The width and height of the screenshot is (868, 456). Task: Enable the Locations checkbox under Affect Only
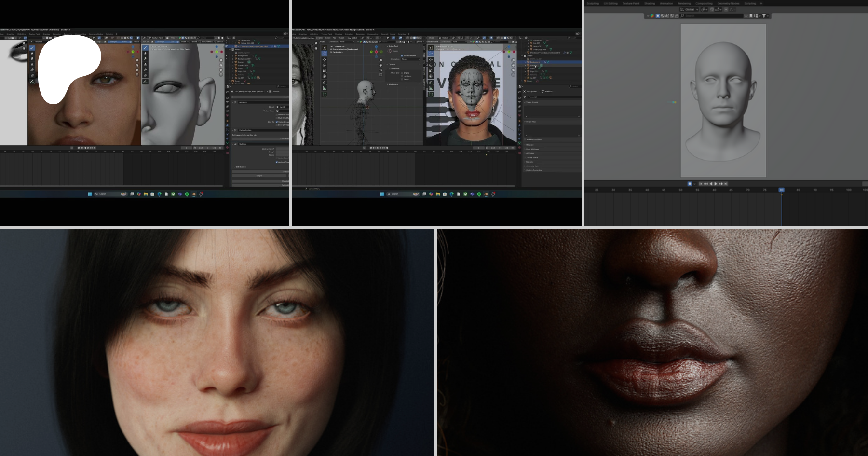point(402,76)
